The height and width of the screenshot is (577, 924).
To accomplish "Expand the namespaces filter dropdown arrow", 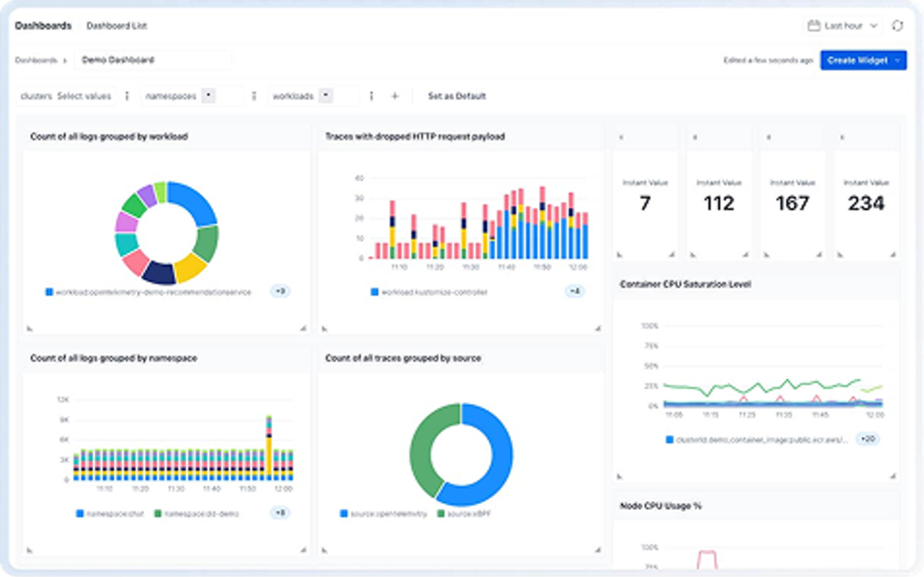I will 208,96.
